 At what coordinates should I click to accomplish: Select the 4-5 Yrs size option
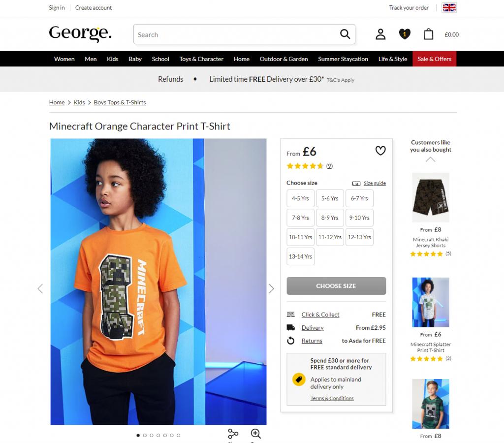click(300, 198)
